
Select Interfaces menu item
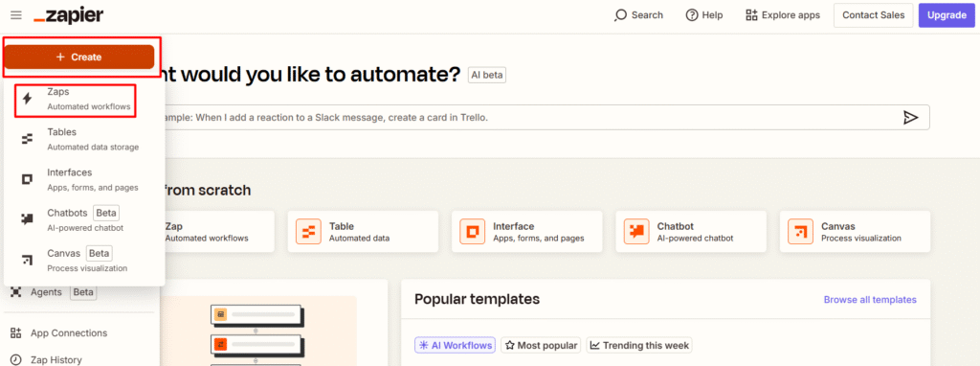(x=84, y=179)
